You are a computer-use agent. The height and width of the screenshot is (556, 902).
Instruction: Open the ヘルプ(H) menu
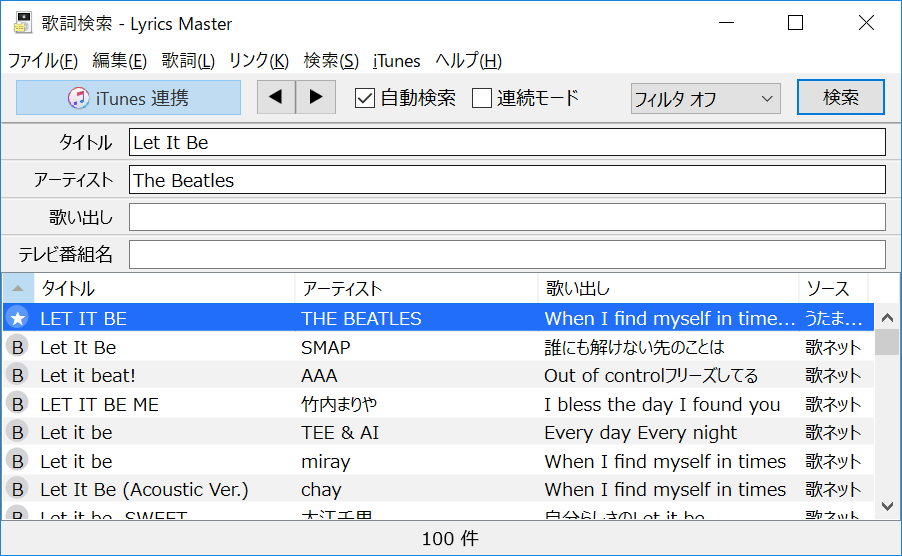pyautogui.click(x=468, y=60)
